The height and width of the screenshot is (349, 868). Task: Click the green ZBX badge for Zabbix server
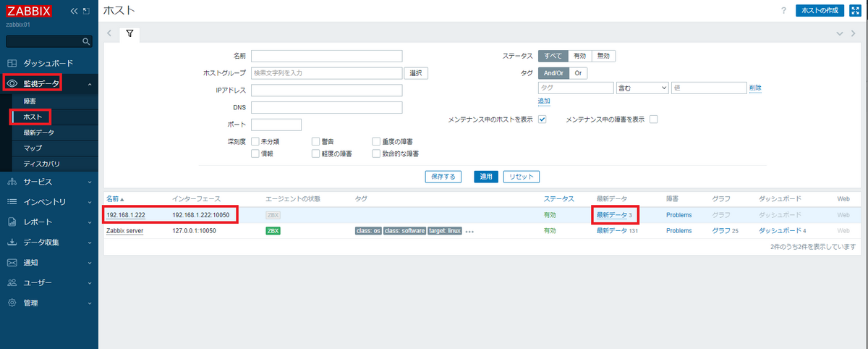[x=273, y=231]
